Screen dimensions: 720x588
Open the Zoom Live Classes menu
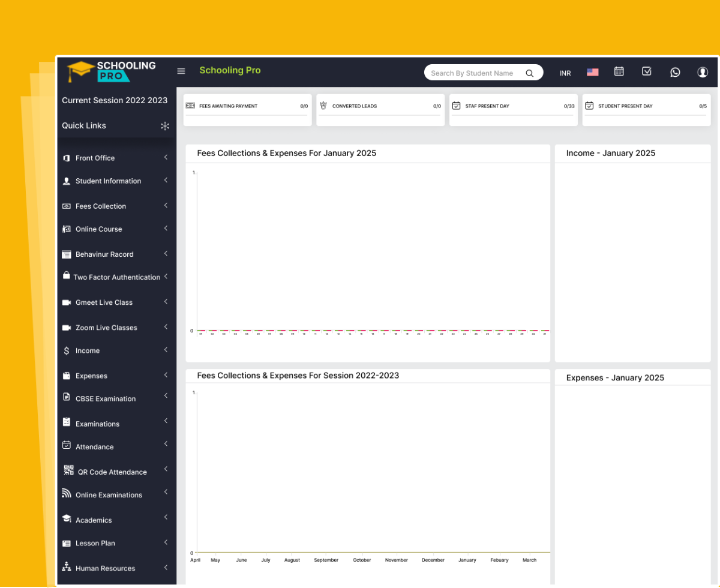pyautogui.click(x=106, y=328)
